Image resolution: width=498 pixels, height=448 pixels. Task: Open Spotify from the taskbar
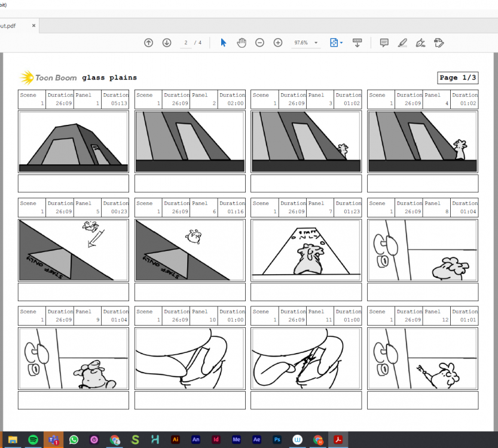click(x=32, y=440)
